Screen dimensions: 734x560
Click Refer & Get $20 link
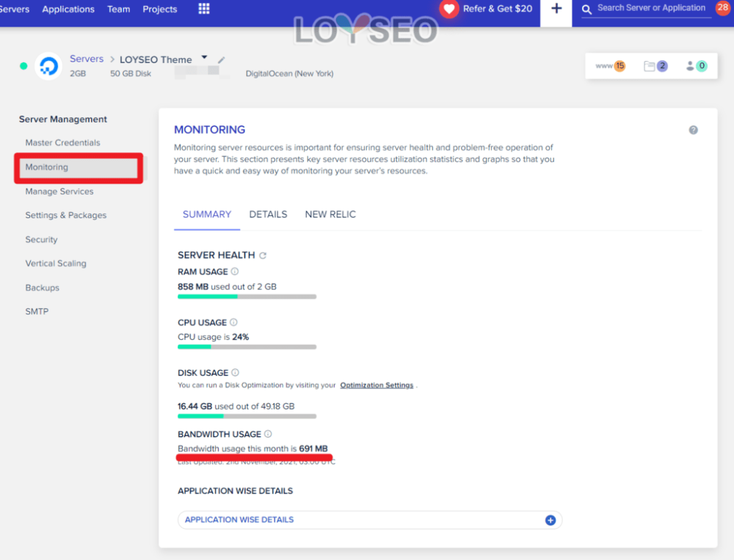498,8
